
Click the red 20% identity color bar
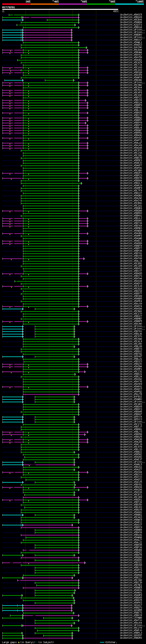16,4
